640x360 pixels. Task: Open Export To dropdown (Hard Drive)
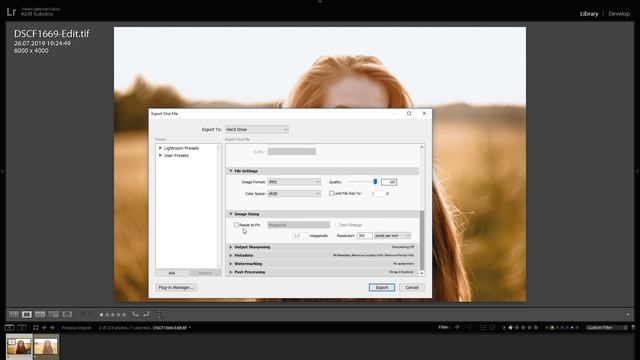point(257,129)
